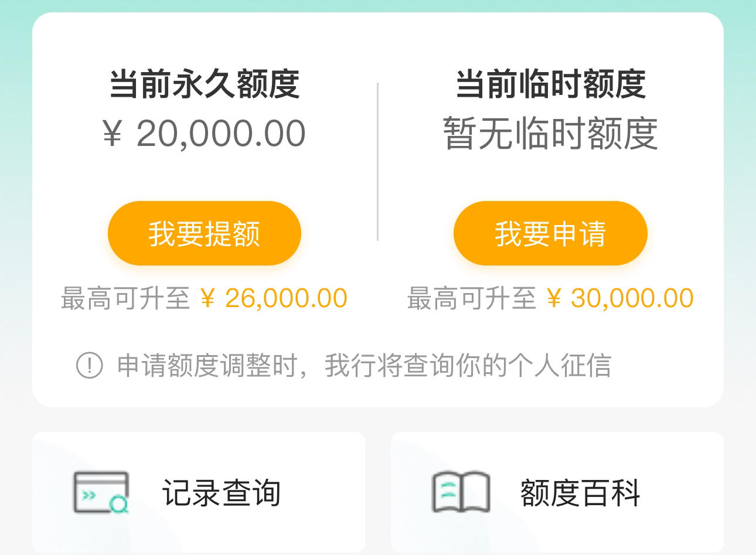Viewport: 756px width, 555px height.
Task: Click the 当前临时额度 heading
Action: [x=551, y=83]
